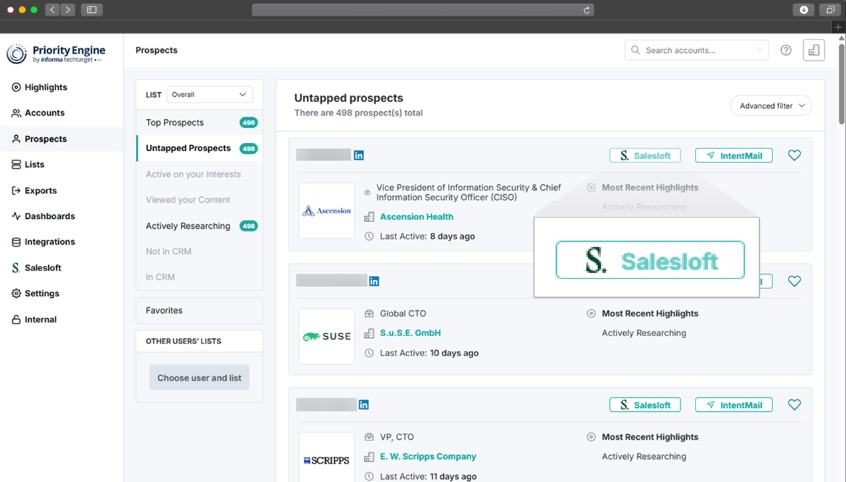Open the Favorites list
The width and height of the screenshot is (846, 482).
pyautogui.click(x=199, y=310)
